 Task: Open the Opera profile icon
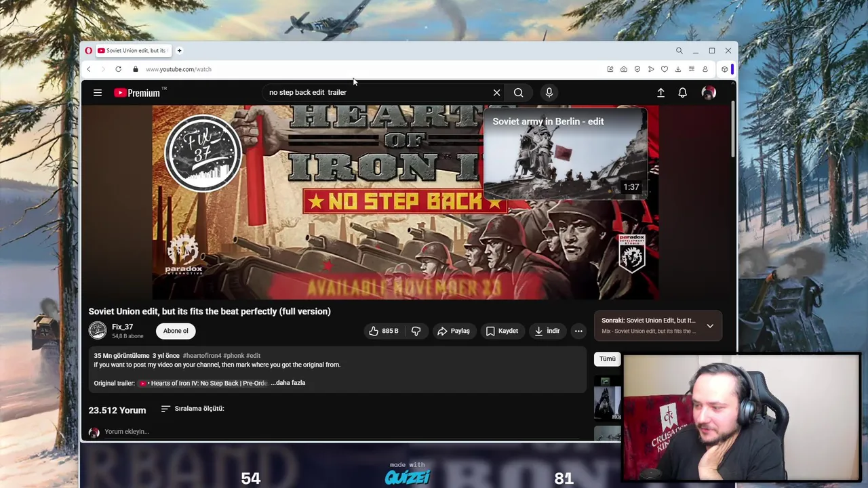click(x=705, y=69)
